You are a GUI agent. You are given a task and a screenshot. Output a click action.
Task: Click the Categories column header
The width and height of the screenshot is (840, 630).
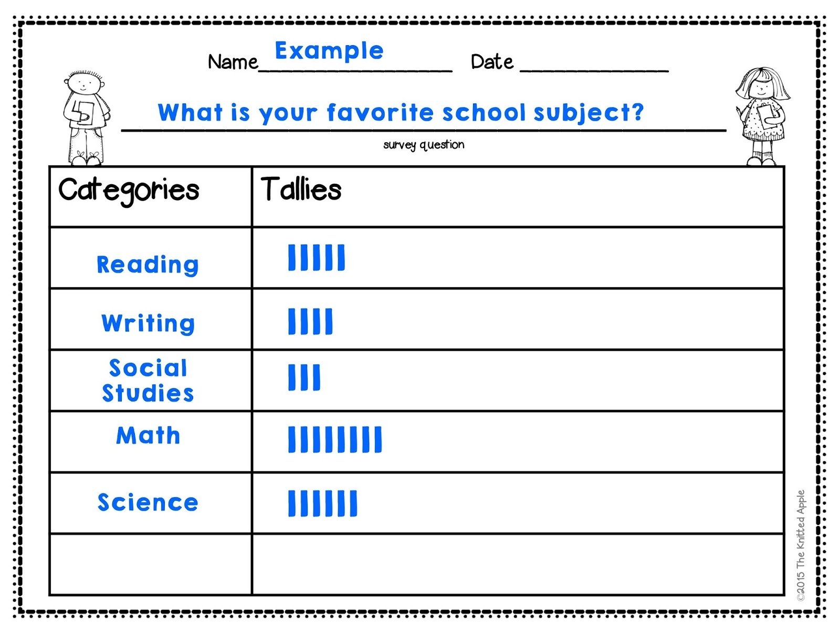tap(129, 191)
